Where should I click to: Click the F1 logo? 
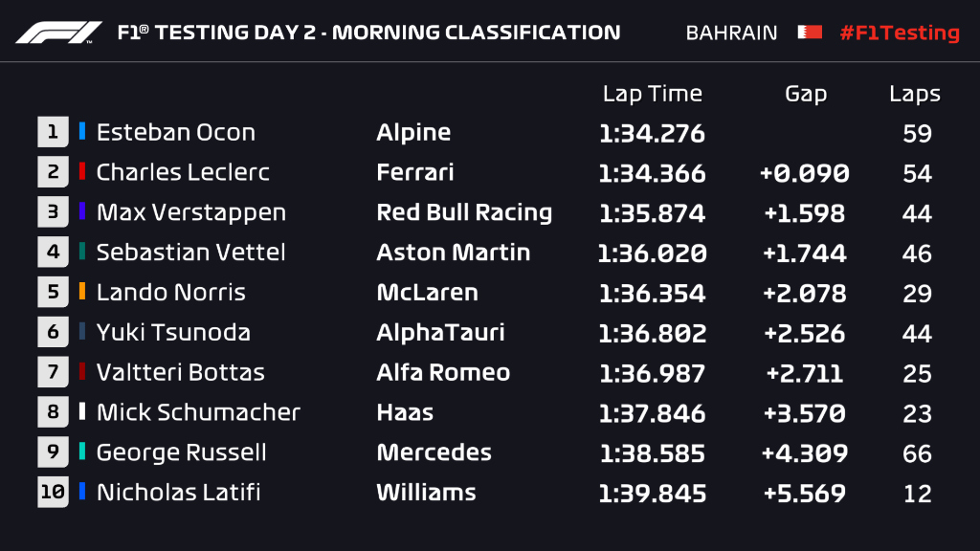[57, 33]
